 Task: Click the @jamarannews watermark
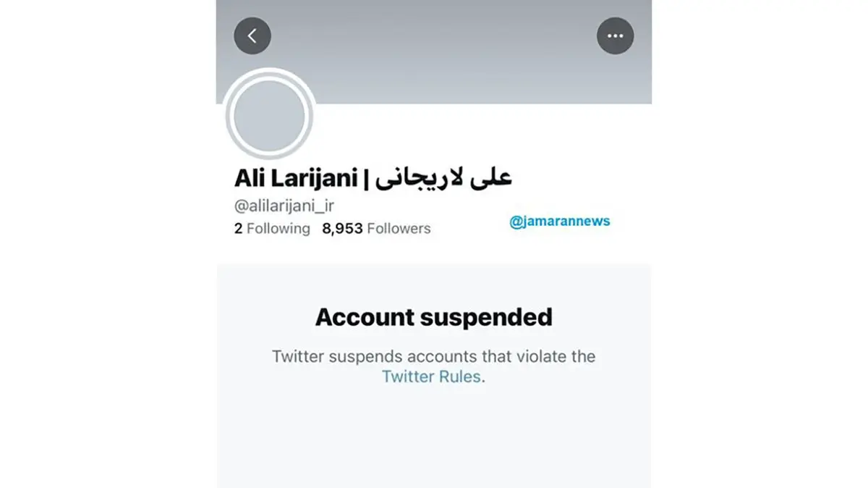click(x=560, y=222)
